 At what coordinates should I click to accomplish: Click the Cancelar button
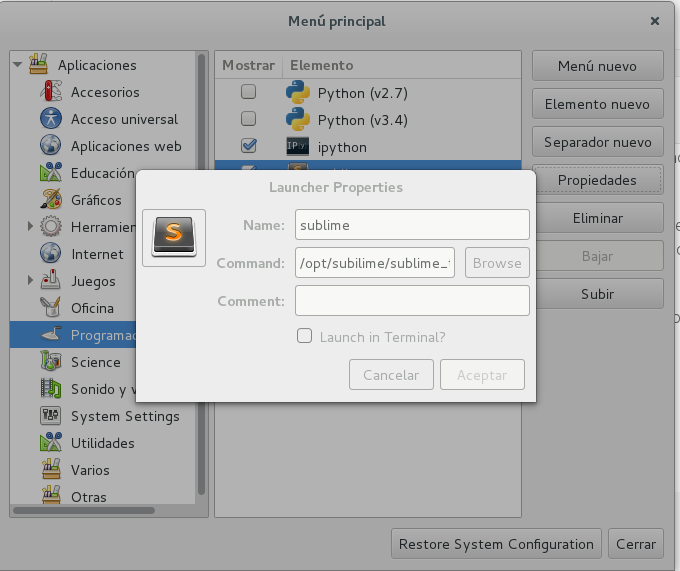pyautogui.click(x=391, y=375)
